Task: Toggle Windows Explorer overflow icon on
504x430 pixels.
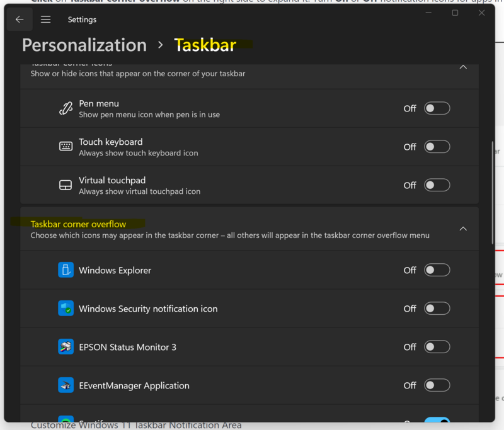Action: tap(437, 270)
